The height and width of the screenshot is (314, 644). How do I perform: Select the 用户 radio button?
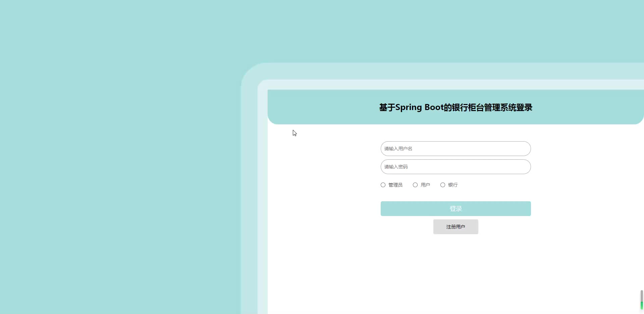[x=415, y=185]
